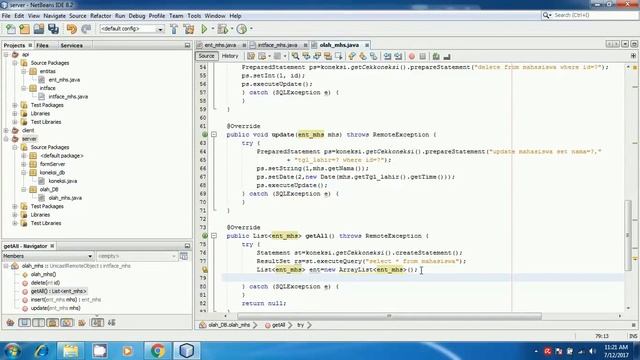Toggle Show Static Members filter in Navigator
The height and width of the screenshot is (360, 640).
[38, 322]
